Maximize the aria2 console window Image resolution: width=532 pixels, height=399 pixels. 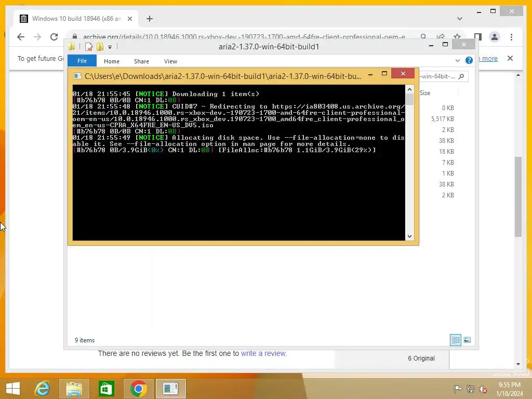click(384, 74)
